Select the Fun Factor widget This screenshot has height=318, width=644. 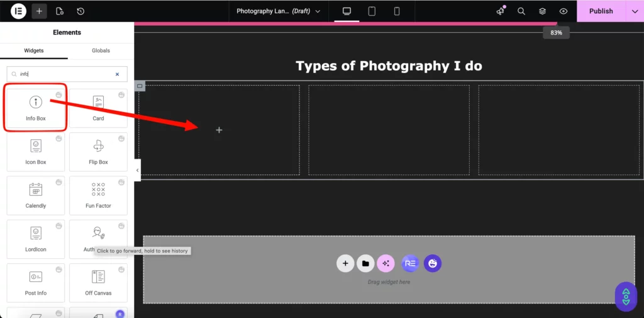click(x=98, y=195)
